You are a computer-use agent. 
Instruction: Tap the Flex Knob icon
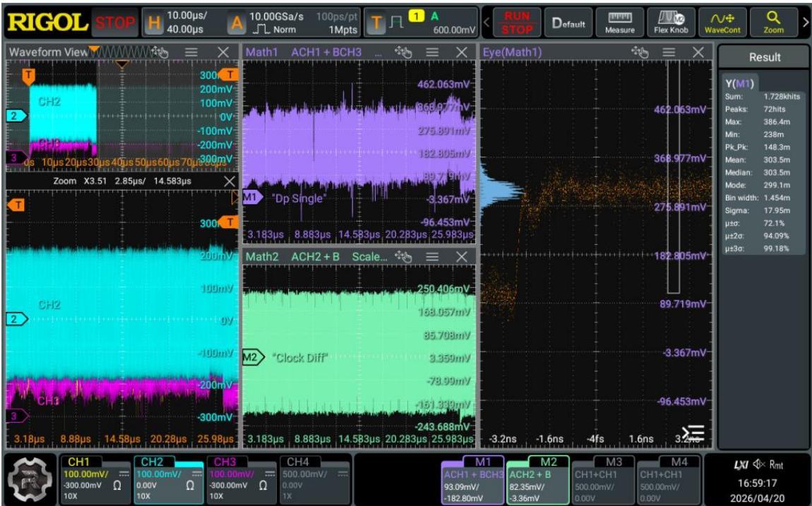point(671,23)
